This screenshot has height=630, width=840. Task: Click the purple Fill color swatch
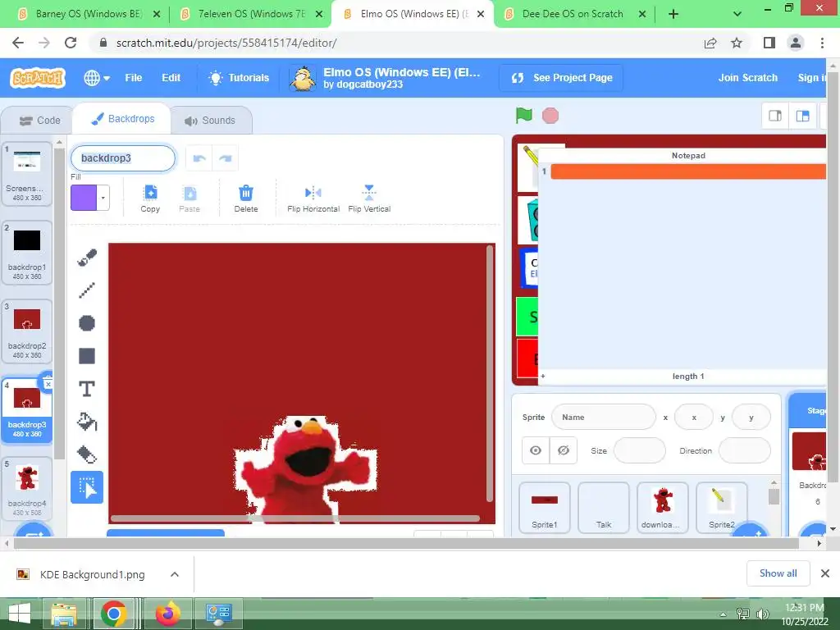[x=84, y=198]
